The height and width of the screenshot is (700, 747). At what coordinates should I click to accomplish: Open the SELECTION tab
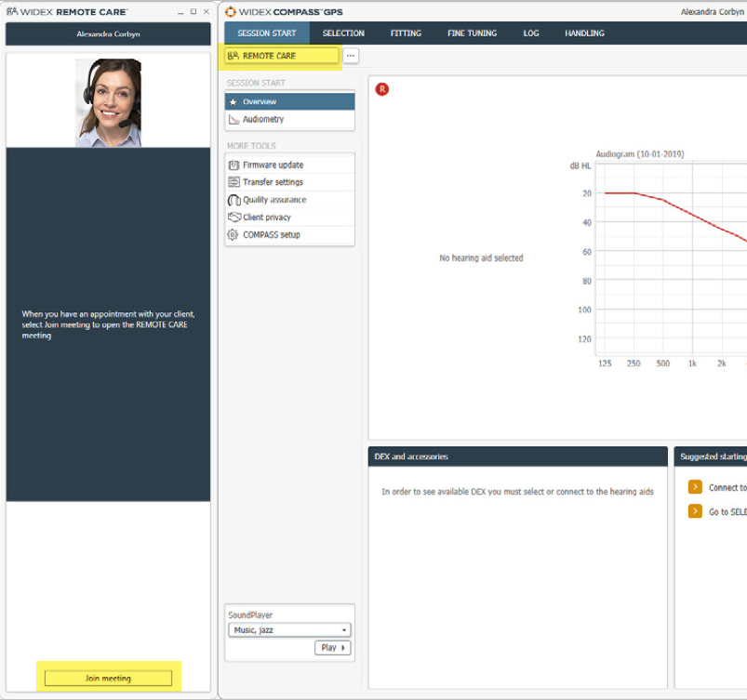click(343, 33)
